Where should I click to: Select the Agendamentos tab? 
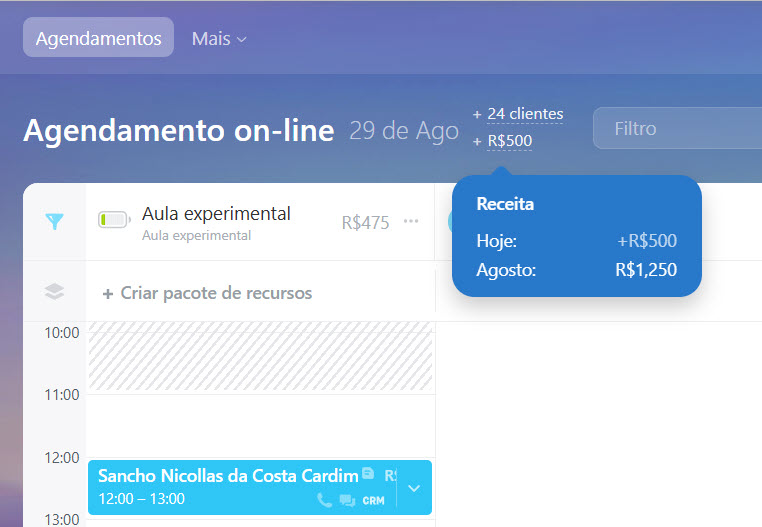(x=98, y=39)
